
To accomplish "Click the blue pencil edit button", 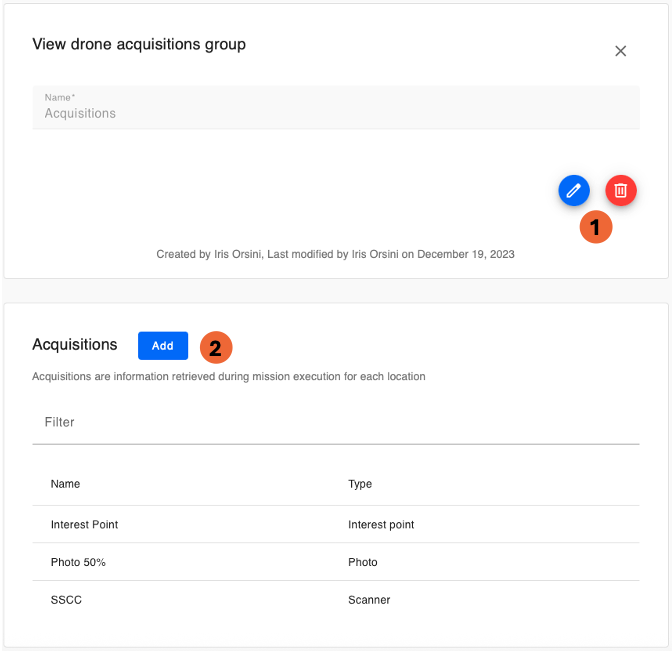I will (574, 190).
